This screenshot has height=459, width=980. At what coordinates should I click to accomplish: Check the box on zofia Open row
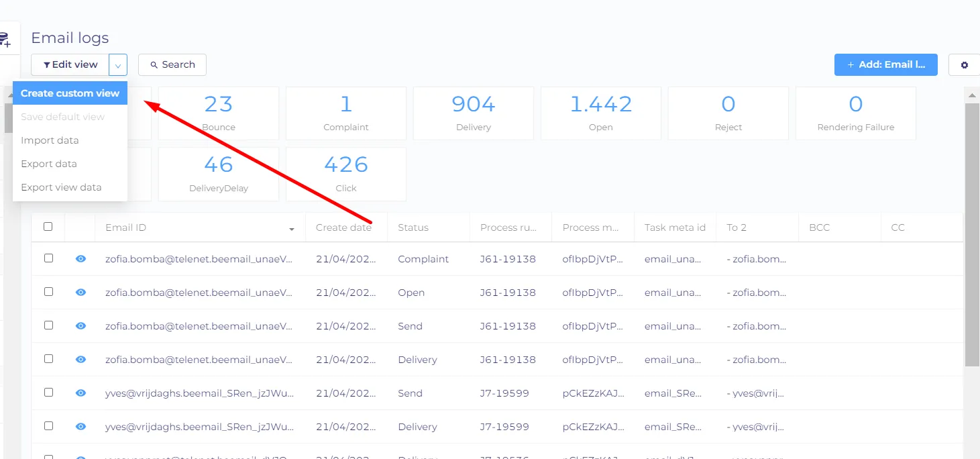48,291
